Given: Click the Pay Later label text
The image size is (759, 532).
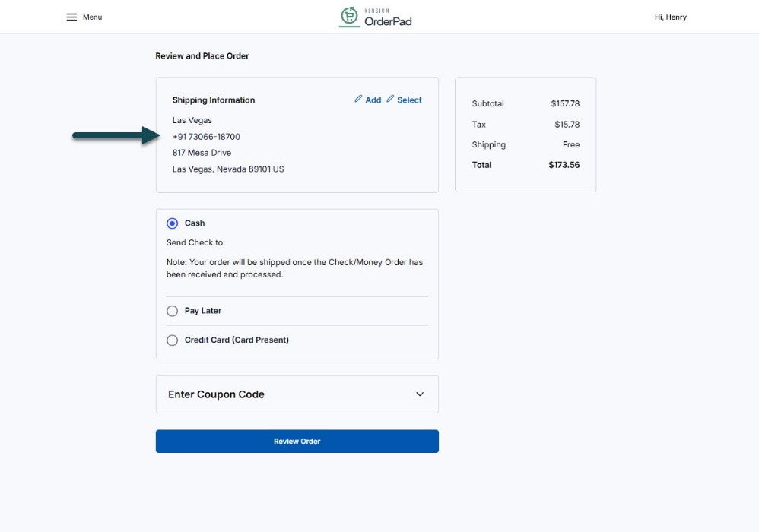Looking at the screenshot, I should pyautogui.click(x=203, y=311).
